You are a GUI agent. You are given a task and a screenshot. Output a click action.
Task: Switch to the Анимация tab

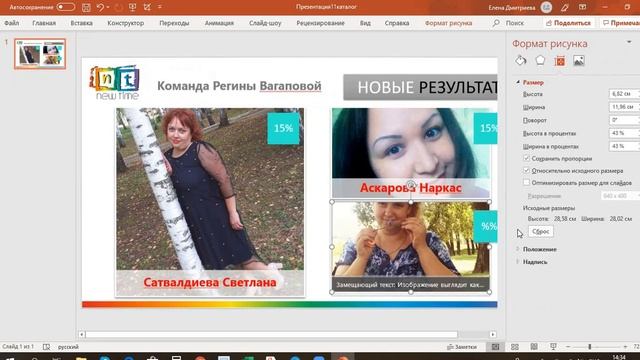[x=219, y=23]
